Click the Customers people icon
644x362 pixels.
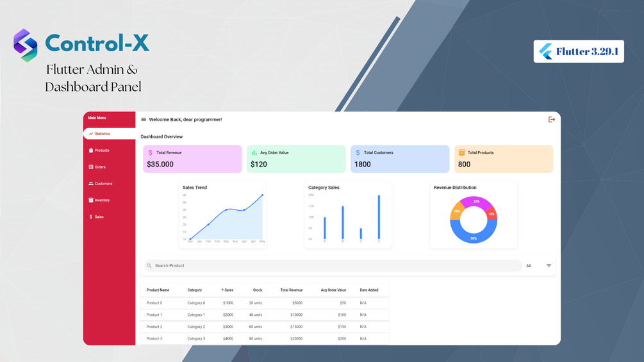click(91, 183)
